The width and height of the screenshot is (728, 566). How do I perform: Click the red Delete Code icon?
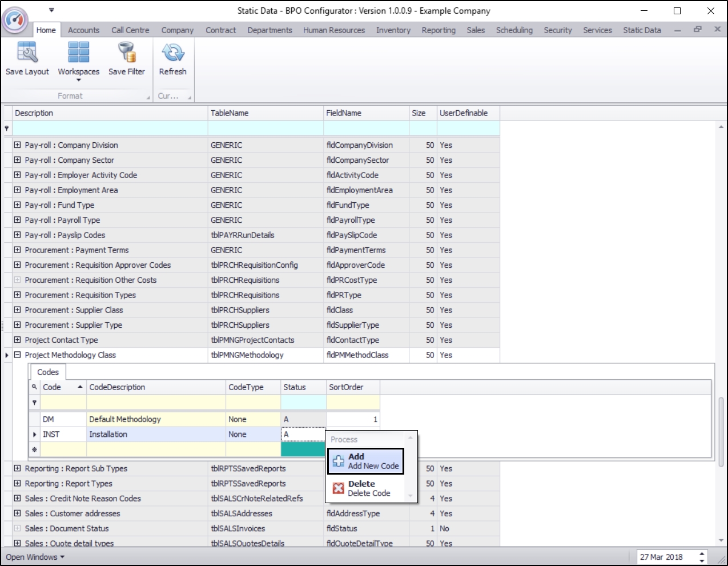[x=339, y=488]
